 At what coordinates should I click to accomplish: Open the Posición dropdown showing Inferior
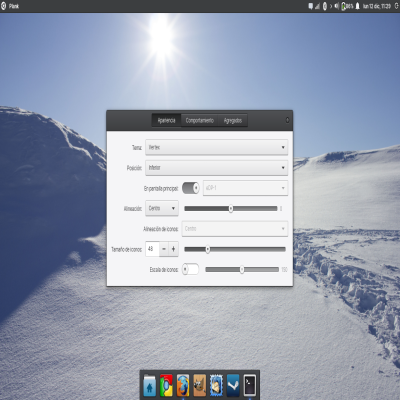(x=217, y=168)
